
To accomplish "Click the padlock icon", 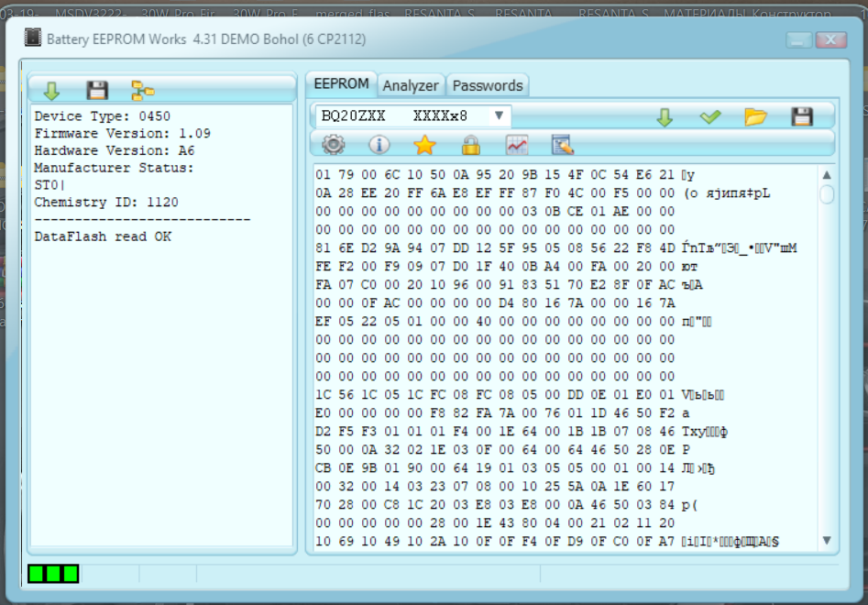I will point(470,145).
